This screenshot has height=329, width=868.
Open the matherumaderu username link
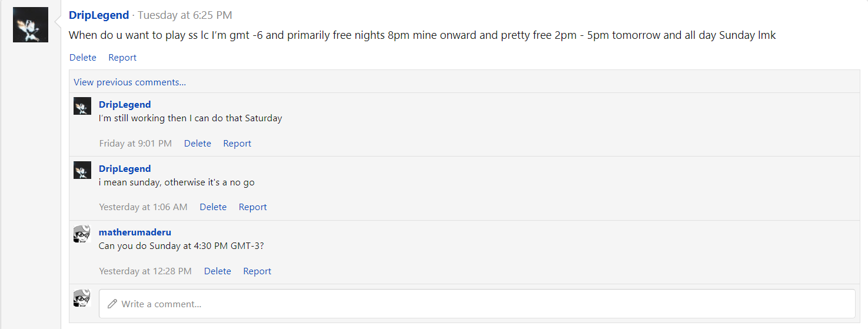(x=135, y=232)
